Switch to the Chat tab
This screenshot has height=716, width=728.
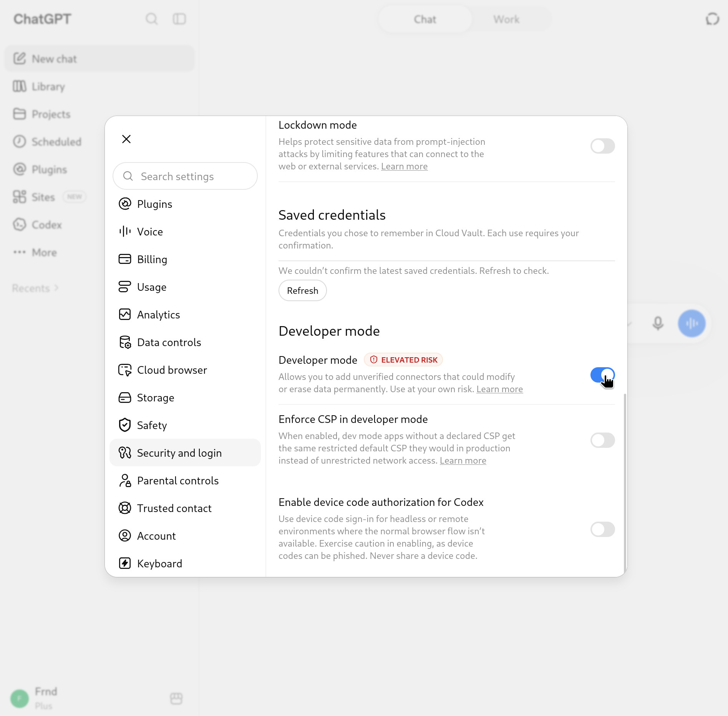425,19
